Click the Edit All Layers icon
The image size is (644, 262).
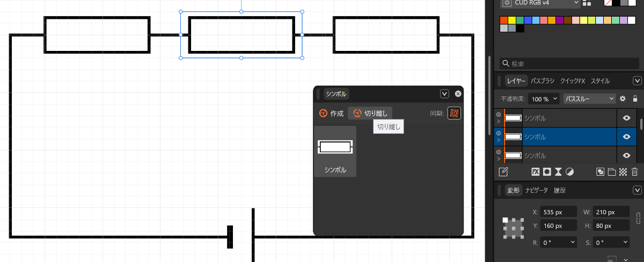[x=503, y=172]
